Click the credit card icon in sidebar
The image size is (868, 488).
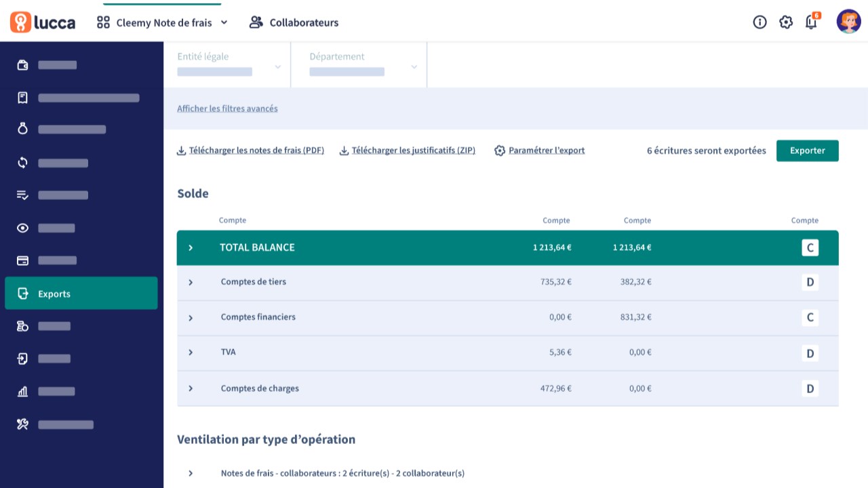coord(22,260)
